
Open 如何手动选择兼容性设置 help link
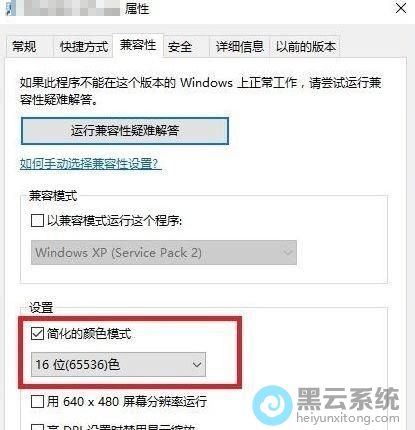90,164
